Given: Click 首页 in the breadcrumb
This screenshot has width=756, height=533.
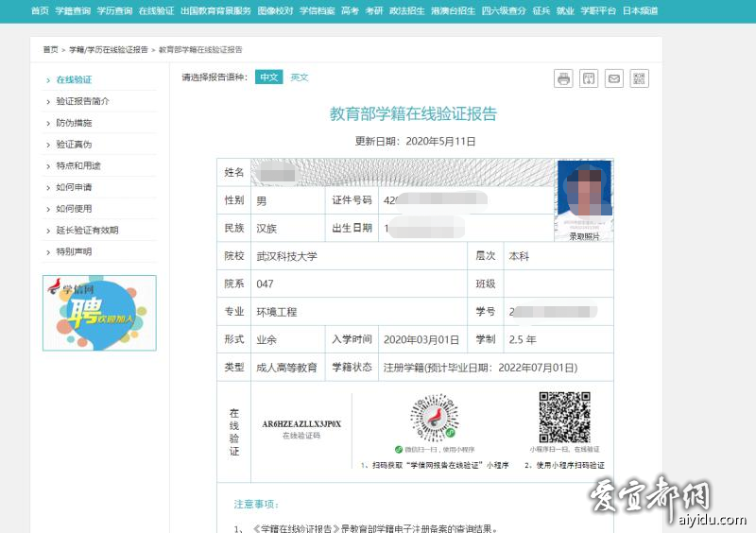Looking at the screenshot, I should (50, 49).
